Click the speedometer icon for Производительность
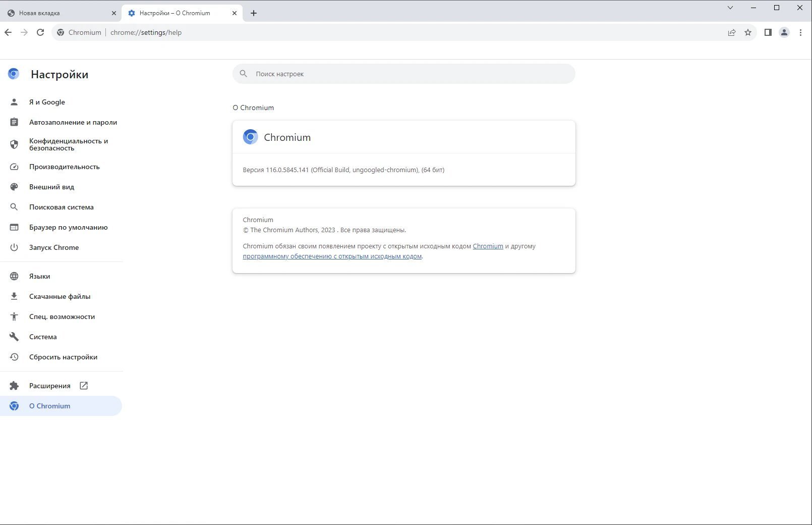The width and height of the screenshot is (812, 525). click(x=14, y=167)
